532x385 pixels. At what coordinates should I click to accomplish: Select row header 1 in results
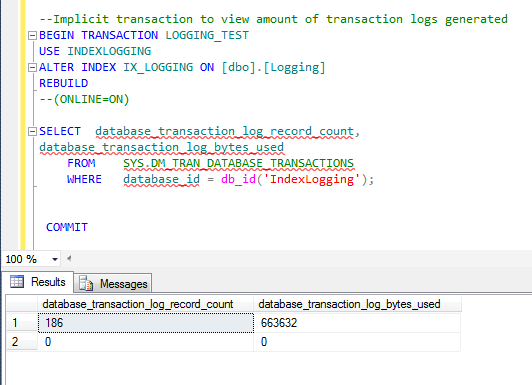(22, 323)
